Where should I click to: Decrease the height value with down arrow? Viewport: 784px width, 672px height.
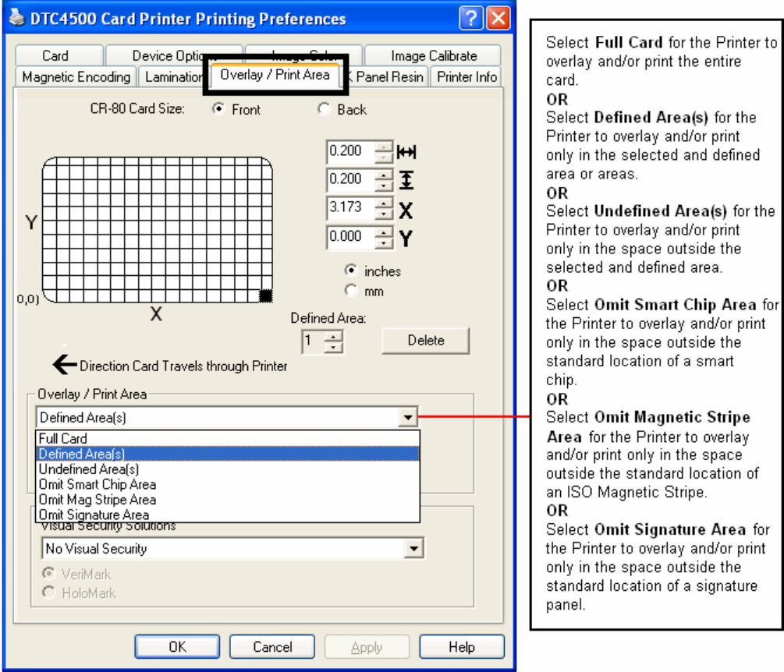[384, 186]
